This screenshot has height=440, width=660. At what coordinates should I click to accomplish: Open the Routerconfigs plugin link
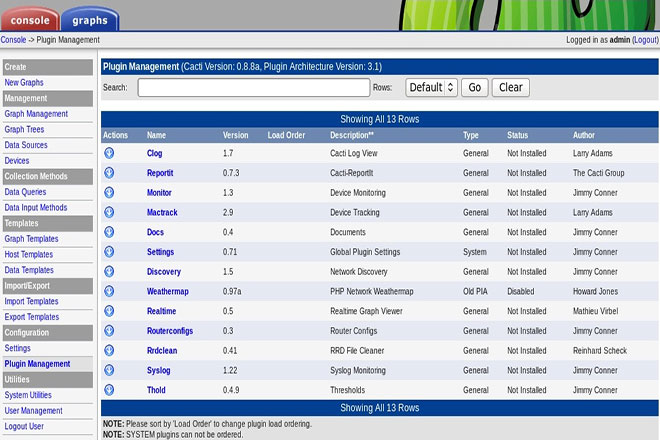(x=170, y=331)
